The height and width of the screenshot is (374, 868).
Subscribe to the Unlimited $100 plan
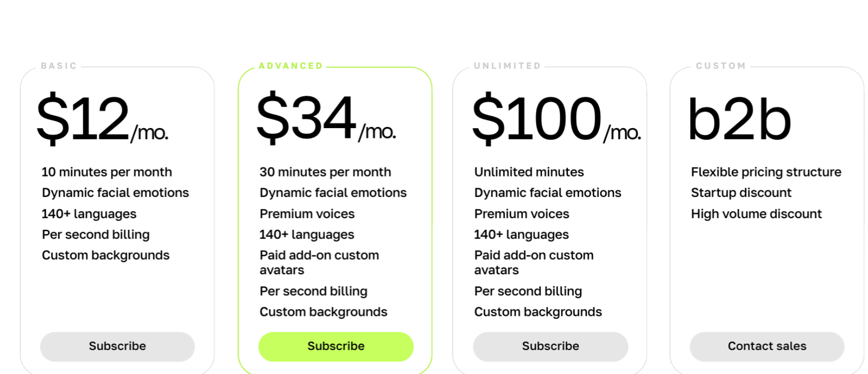point(550,346)
